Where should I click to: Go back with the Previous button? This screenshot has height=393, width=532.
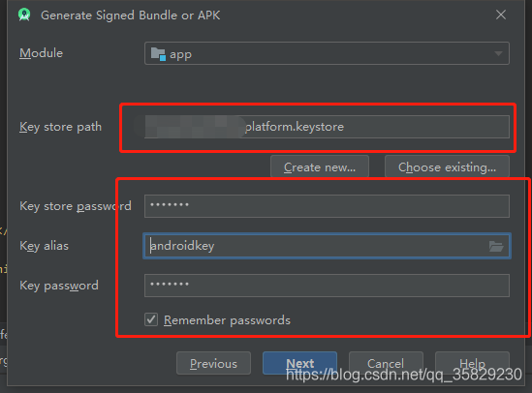213,363
